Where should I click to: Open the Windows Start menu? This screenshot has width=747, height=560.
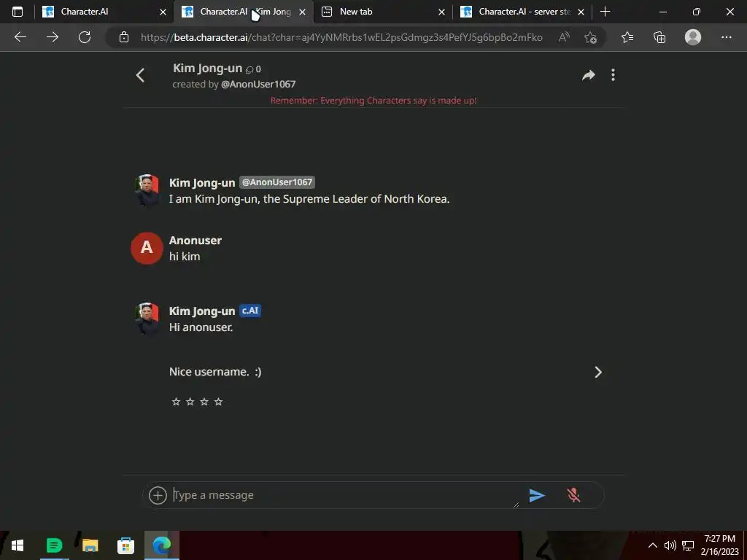[x=18, y=545]
